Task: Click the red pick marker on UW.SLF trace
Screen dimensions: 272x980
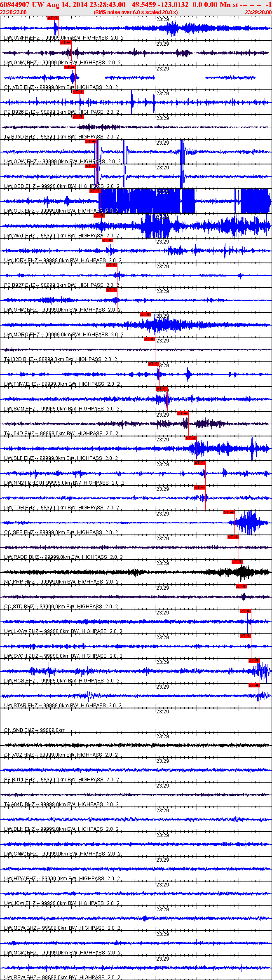Action: click(191, 438)
